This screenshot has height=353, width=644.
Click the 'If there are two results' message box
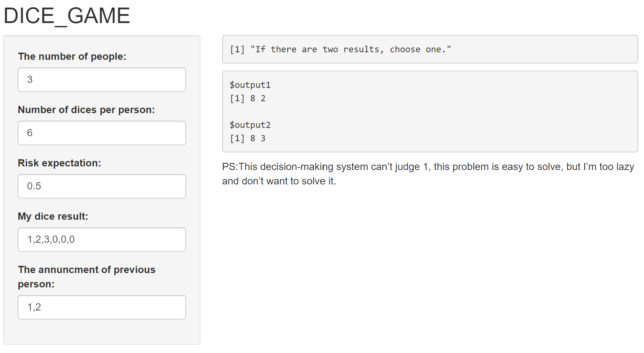[430, 49]
